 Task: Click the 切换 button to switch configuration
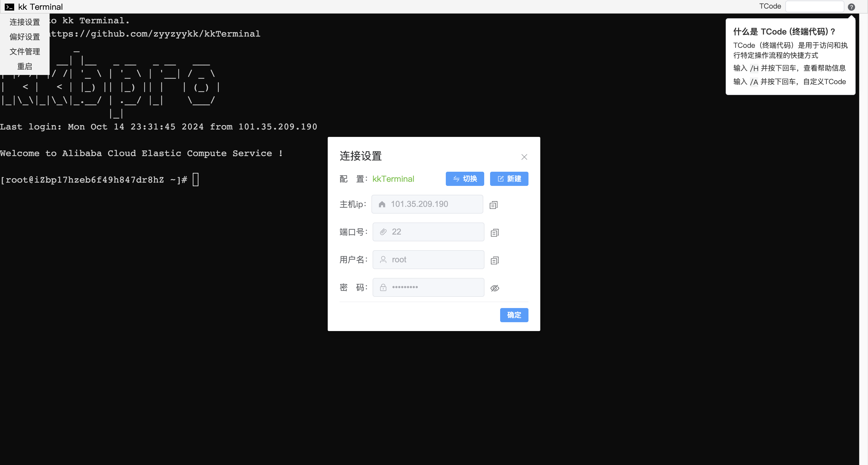point(465,179)
